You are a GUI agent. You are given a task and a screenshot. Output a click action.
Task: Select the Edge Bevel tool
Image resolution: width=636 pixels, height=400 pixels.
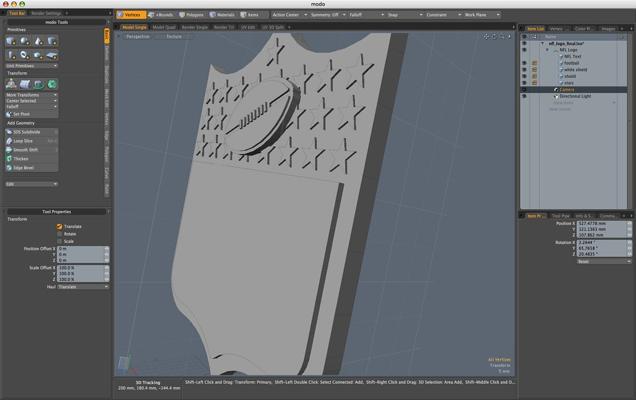[x=24, y=167]
